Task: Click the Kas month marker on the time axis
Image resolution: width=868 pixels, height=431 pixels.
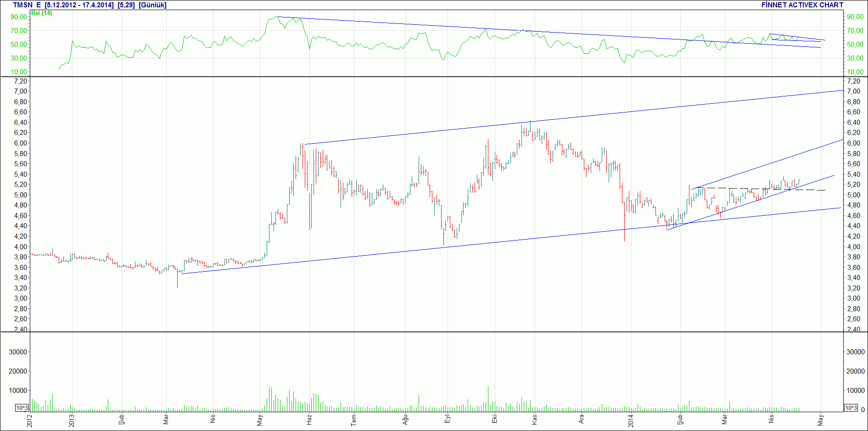Action: (534, 420)
